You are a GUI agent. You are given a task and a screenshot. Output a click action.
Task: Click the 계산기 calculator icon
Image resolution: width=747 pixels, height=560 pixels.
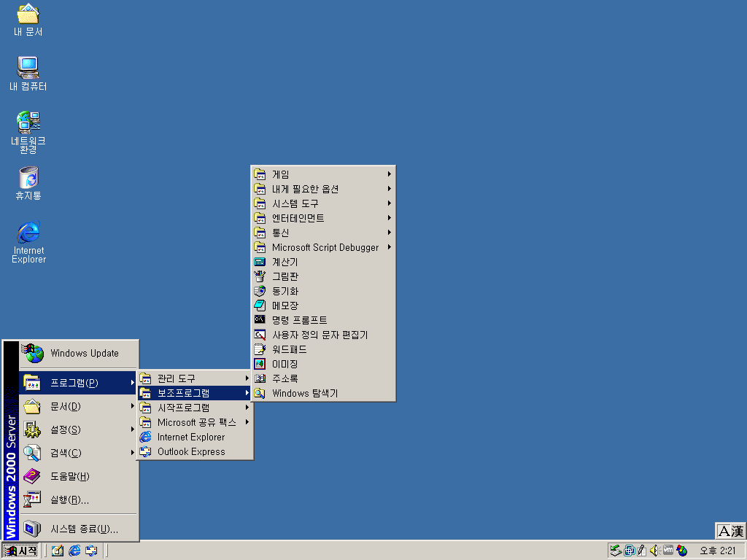pyautogui.click(x=260, y=262)
